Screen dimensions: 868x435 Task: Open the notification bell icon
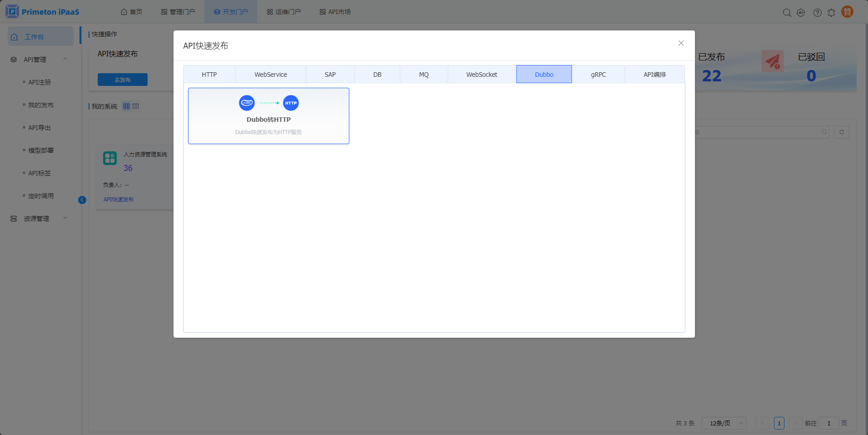(831, 13)
